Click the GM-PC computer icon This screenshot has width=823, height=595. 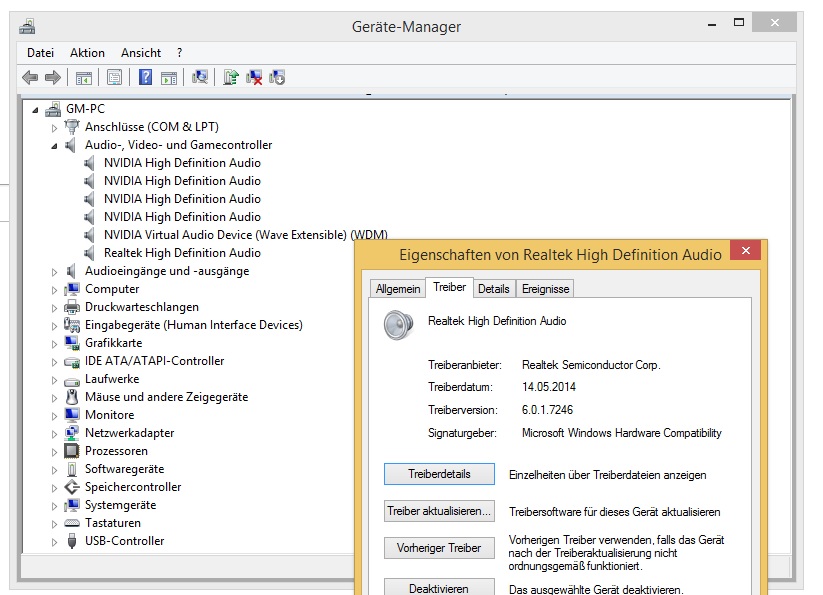pyautogui.click(x=53, y=109)
